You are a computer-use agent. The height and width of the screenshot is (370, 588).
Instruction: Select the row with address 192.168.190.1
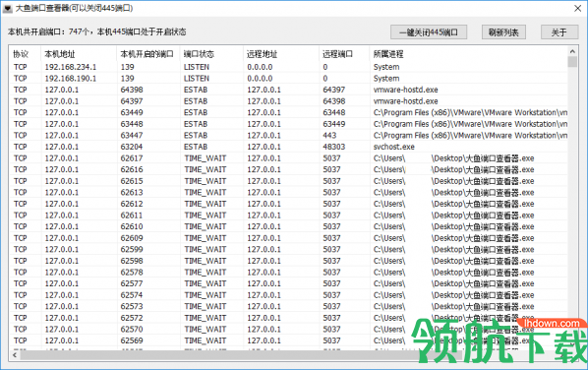[x=288, y=79]
